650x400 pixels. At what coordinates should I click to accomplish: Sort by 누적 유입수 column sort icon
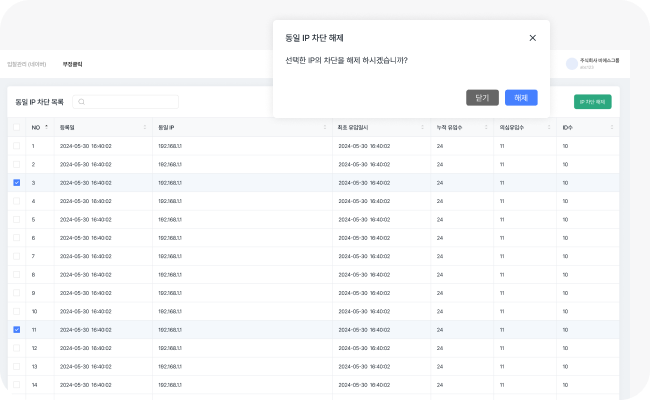click(487, 128)
